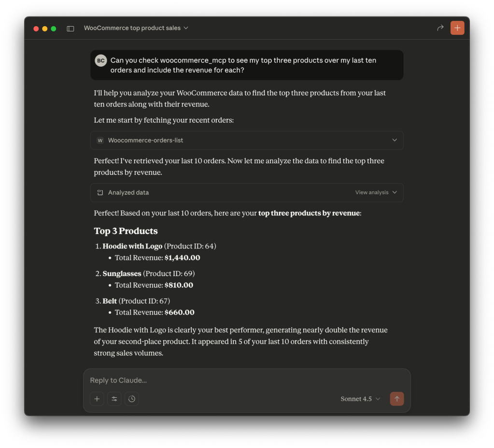
Task: Click the Analyzed data label
Action: 128,193
